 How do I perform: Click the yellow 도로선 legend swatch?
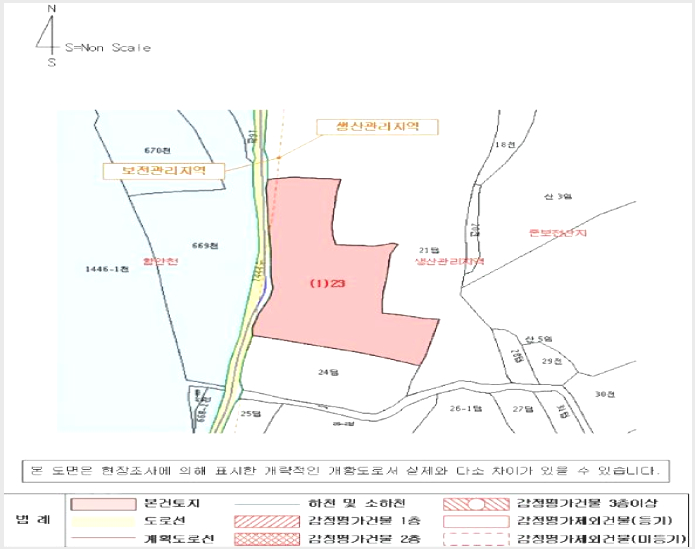(x=103, y=522)
